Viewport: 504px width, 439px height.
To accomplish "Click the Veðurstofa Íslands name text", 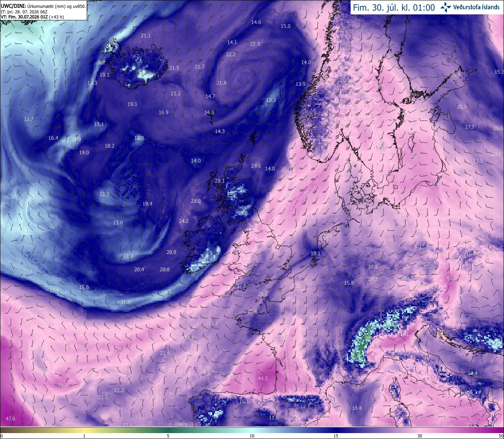I will pos(476,7).
